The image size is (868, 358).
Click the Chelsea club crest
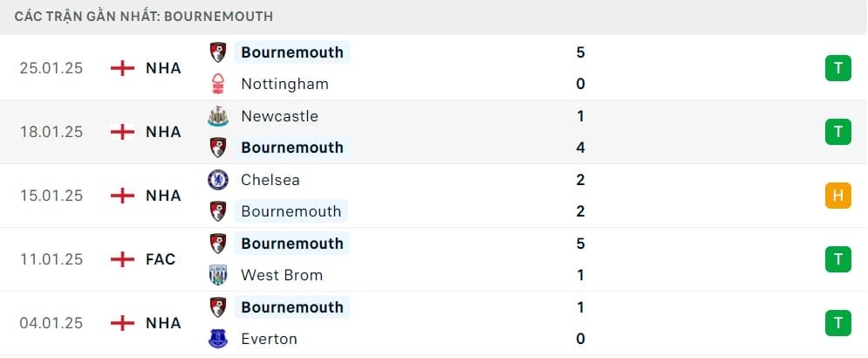(x=218, y=180)
